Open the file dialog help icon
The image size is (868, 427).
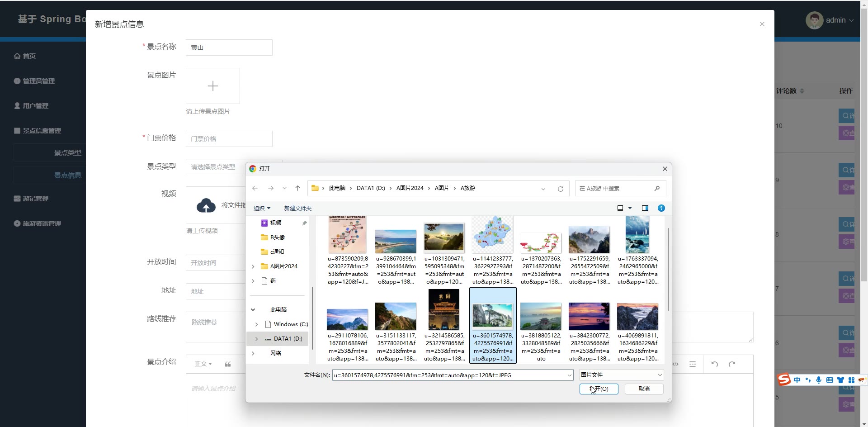tap(661, 208)
